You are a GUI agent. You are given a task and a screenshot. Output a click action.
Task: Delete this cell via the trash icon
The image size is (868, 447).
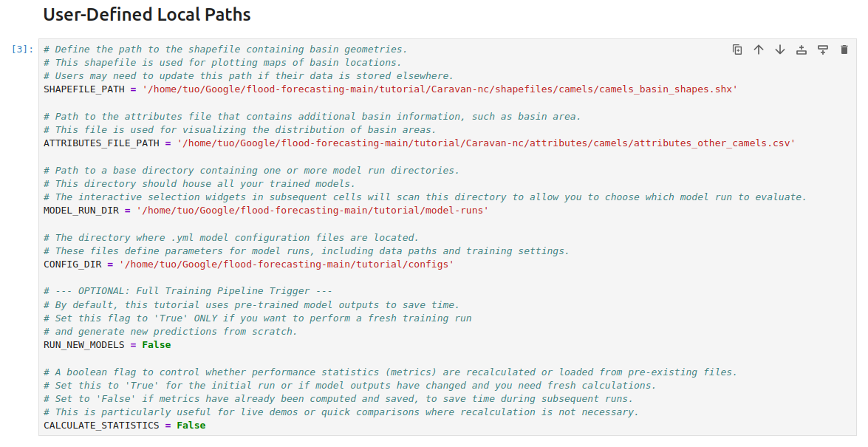[844, 50]
